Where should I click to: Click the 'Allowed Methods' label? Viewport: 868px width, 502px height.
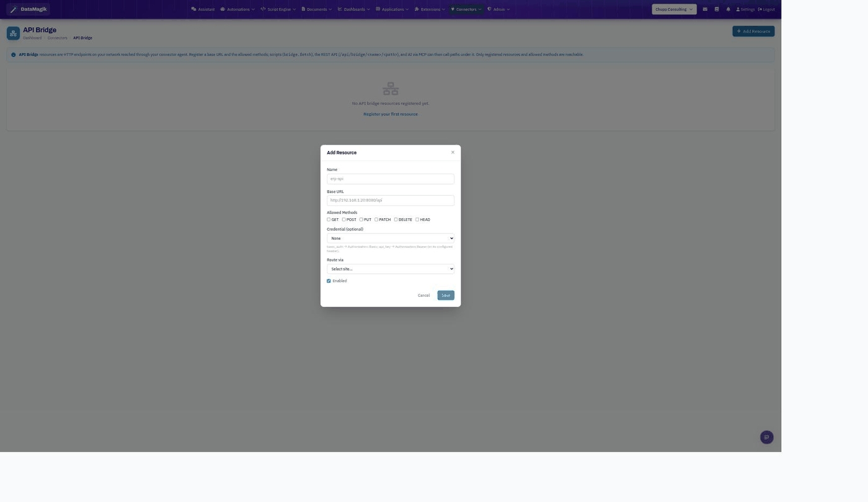pos(342,213)
